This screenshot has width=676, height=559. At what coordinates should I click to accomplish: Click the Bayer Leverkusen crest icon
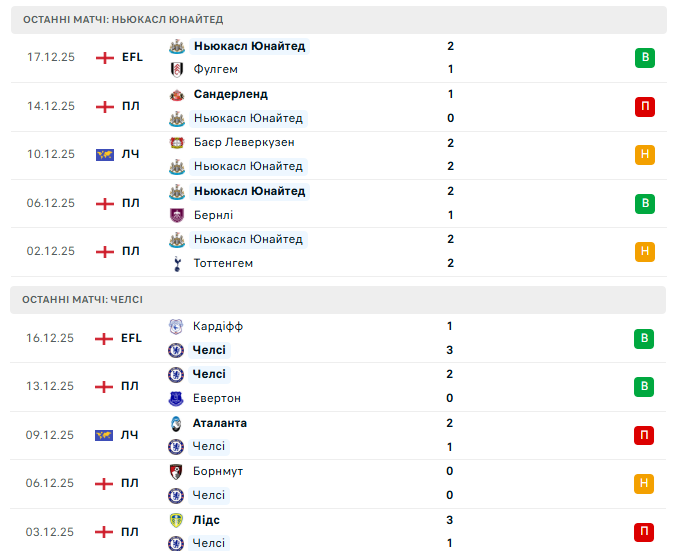[177, 143]
